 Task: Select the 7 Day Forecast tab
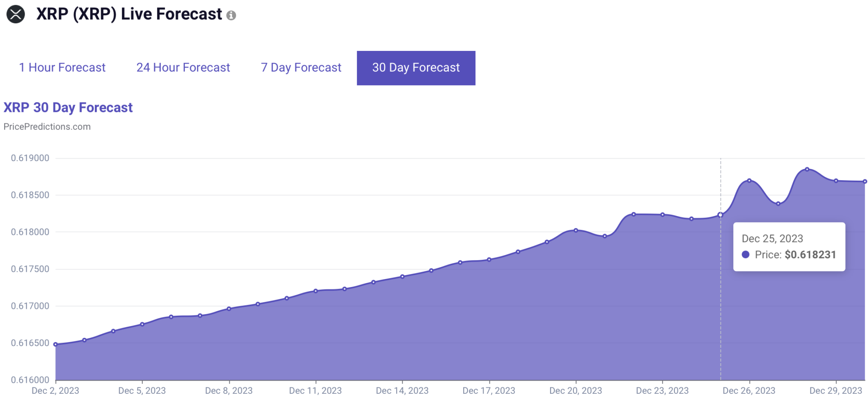(301, 68)
